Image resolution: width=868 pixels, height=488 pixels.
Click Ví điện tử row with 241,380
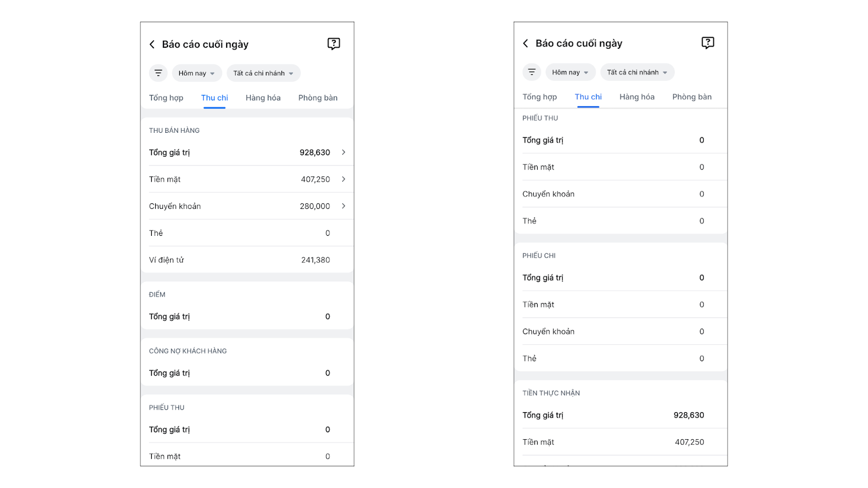click(x=247, y=260)
